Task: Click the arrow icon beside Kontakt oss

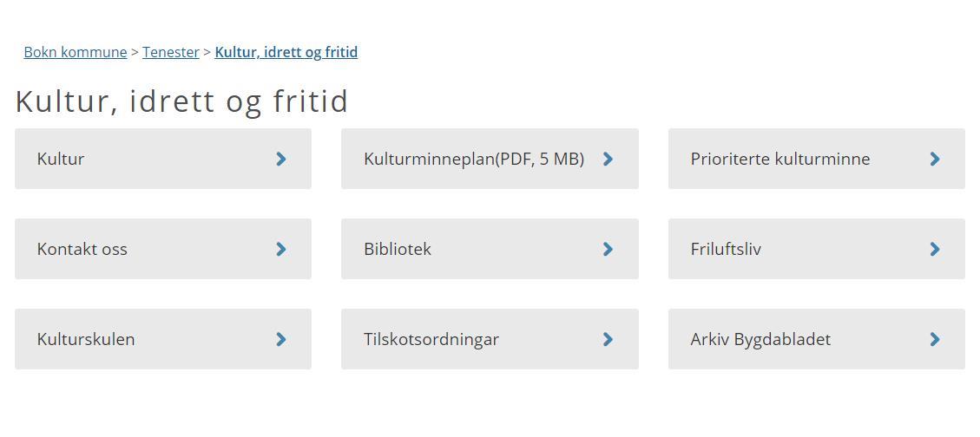Action: coord(281,249)
